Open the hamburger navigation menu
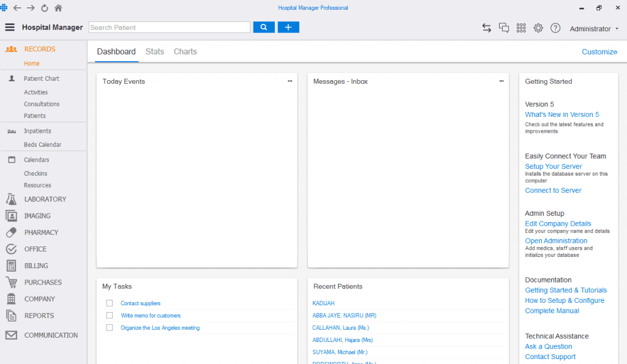Image resolution: width=627 pixels, height=364 pixels. [x=10, y=28]
